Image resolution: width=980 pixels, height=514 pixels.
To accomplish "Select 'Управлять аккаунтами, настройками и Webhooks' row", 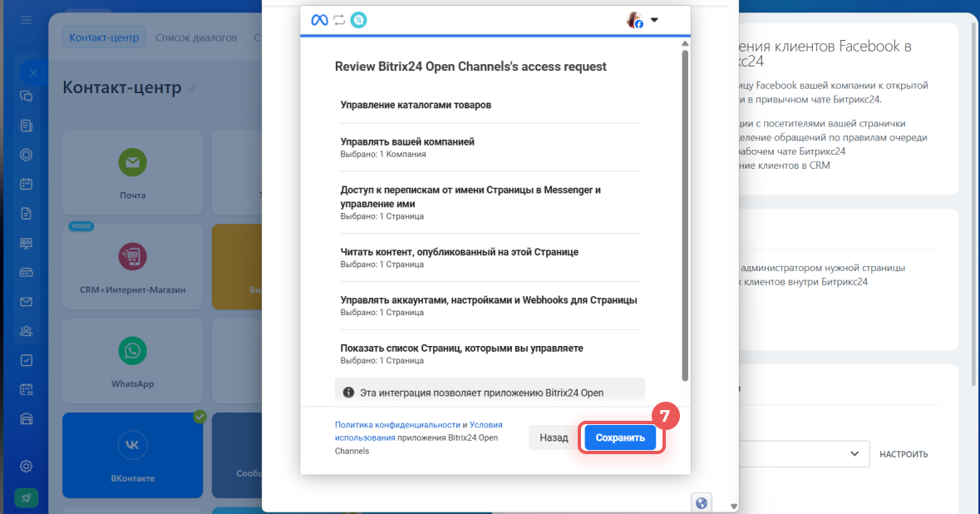I will pyautogui.click(x=490, y=306).
